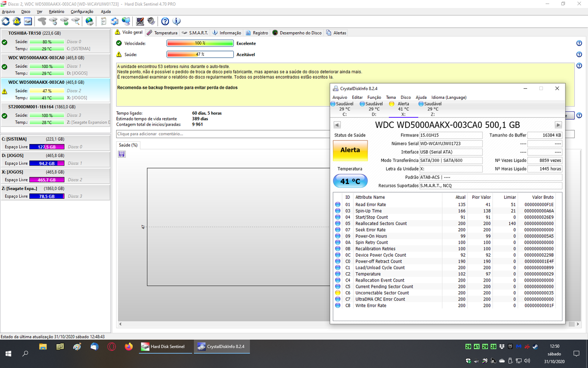This screenshot has width=588, height=368.
Task: Click the gray stethoscope disk test icon
Action: (42, 21)
